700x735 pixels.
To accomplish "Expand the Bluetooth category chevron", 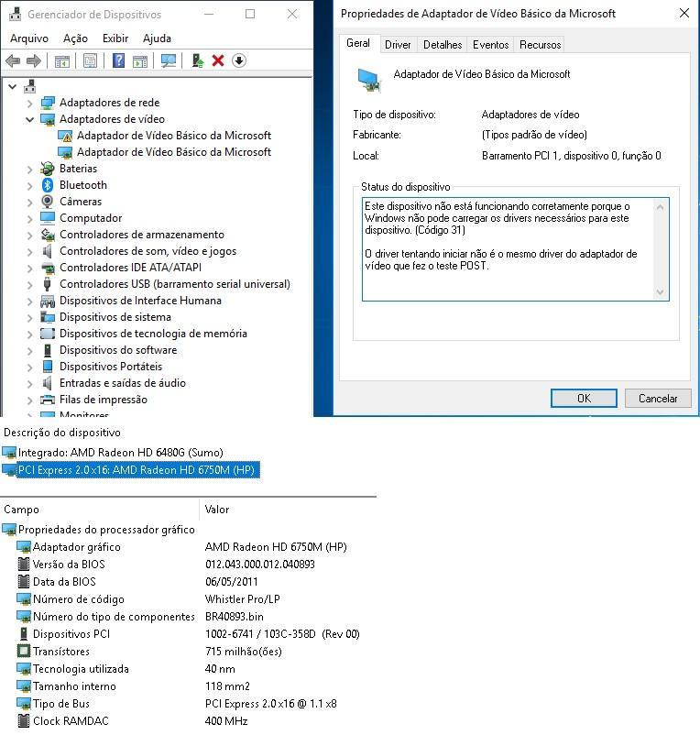I will tap(29, 186).
